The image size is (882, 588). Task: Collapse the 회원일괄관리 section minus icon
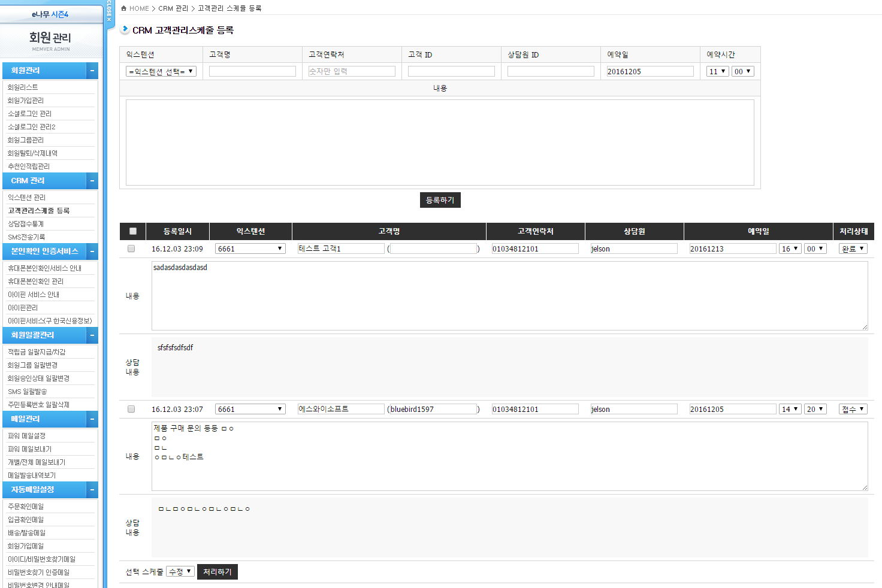(x=92, y=335)
